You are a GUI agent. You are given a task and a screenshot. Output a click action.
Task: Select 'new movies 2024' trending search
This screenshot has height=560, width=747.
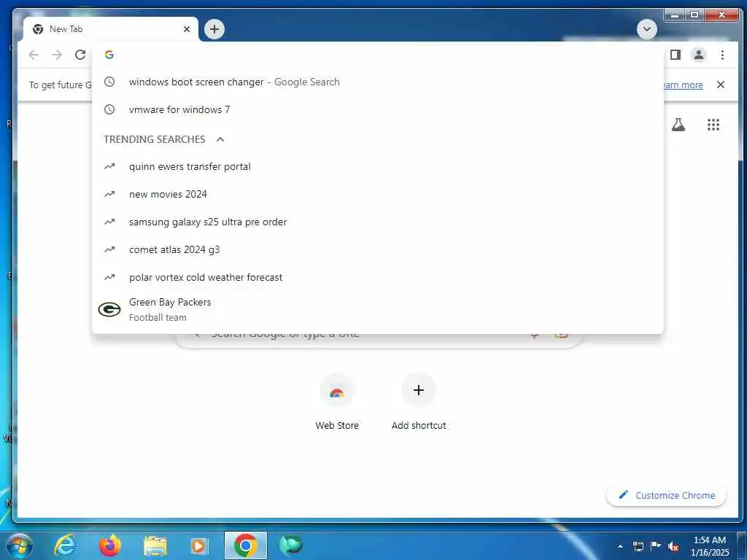tap(377, 194)
